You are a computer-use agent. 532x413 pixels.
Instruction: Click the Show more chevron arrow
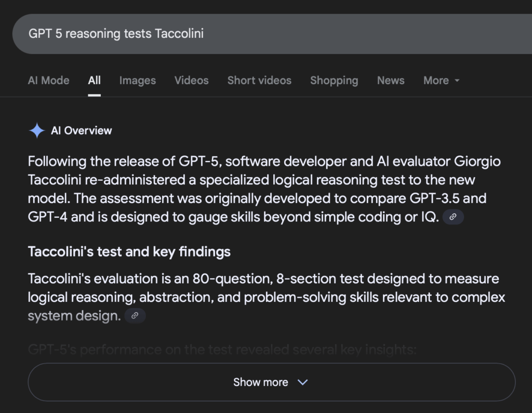(x=303, y=382)
